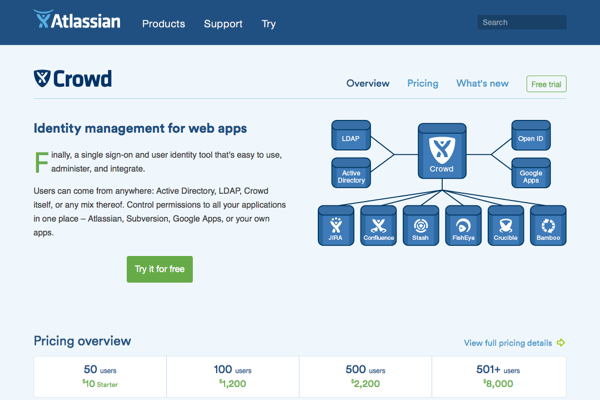Click the Crowd product logo

click(x=73, y=78)
